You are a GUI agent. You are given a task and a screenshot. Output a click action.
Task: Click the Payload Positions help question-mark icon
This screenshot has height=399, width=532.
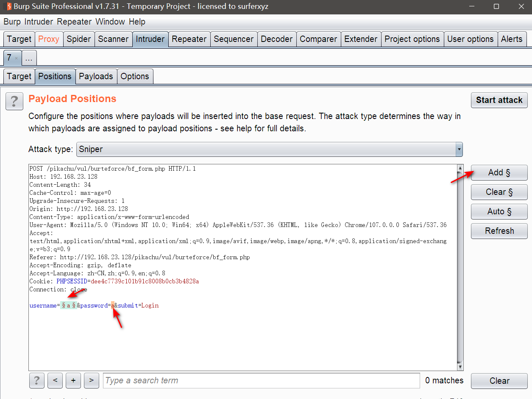[x=14, y=102]
